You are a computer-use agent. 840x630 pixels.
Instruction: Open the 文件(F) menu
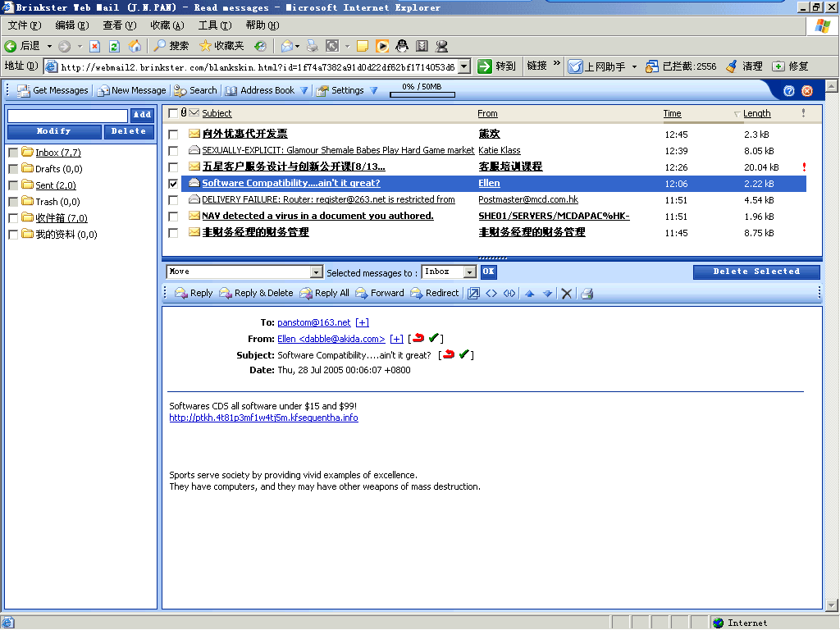point(24,25)
